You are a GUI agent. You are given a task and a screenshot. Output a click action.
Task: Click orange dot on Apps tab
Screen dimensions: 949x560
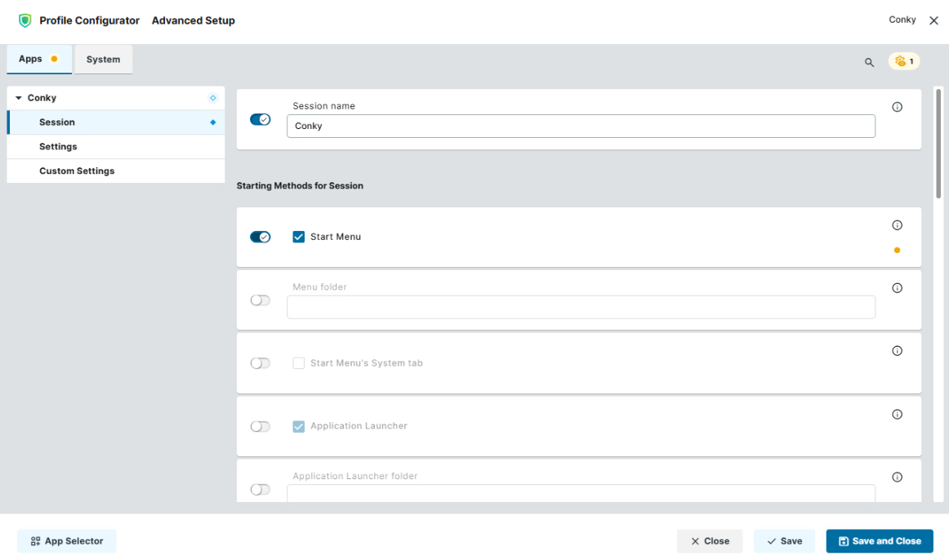54,59
